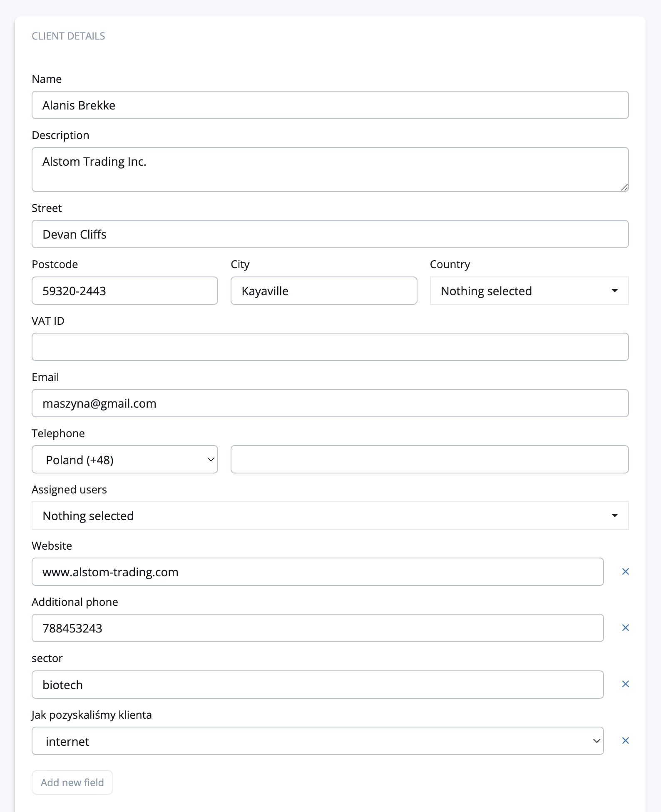This screenshot has width=661, height=812.
Task: Focus the Additional phone input field
Action: click(317, 628)
